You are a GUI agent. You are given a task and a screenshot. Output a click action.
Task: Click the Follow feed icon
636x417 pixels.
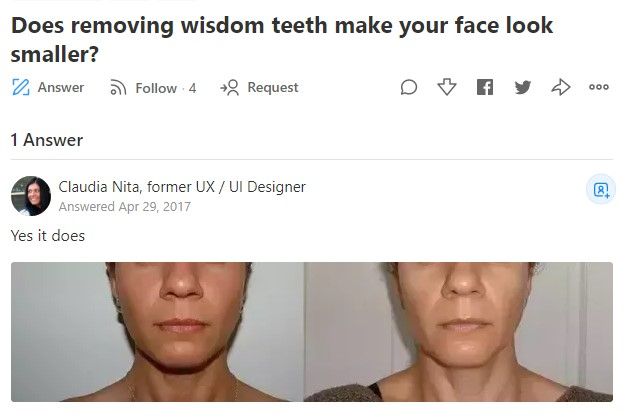tap(118, 88)
